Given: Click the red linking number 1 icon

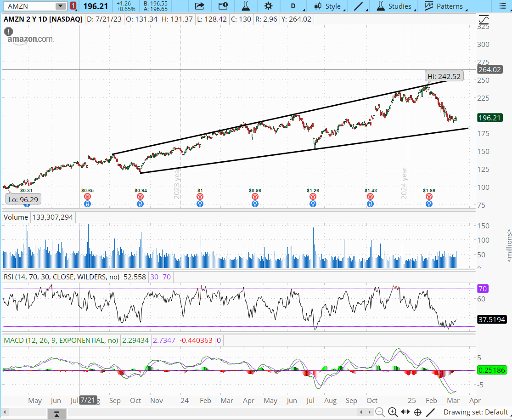Looking at the screenshot, I should (73, 6).
